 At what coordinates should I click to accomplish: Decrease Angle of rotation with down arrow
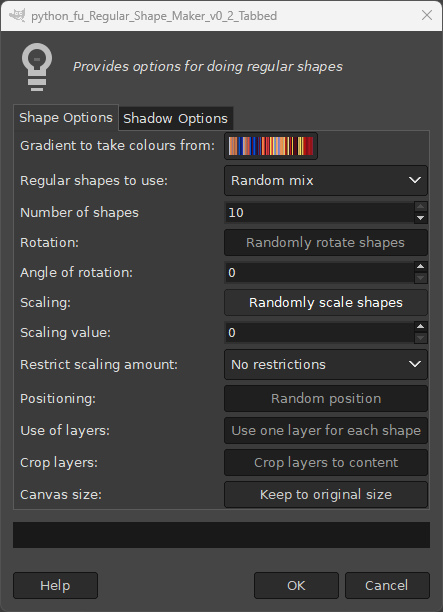coord(421,278)
